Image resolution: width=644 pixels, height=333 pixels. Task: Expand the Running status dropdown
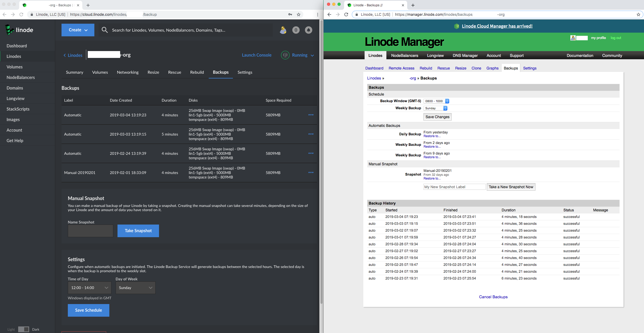[x=312, y=55]
